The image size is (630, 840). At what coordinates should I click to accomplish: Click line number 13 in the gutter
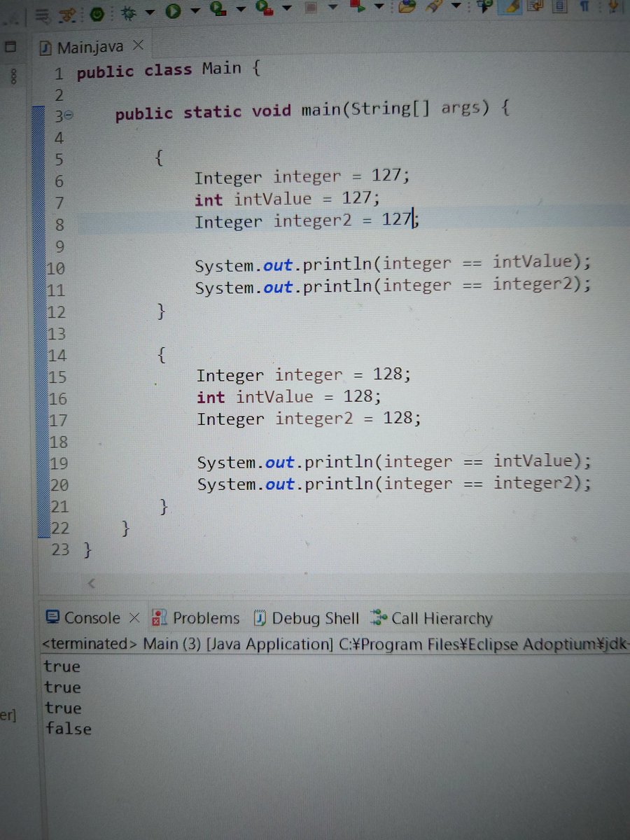(x=56, y=333)
